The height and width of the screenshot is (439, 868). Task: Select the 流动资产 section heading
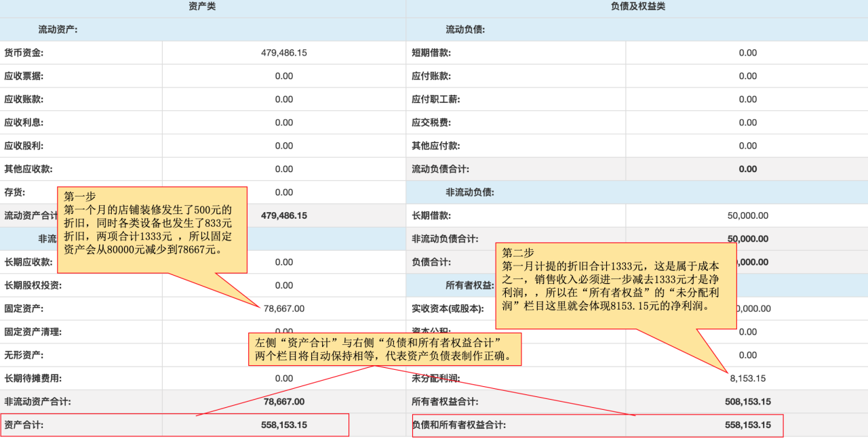(58, 30)
